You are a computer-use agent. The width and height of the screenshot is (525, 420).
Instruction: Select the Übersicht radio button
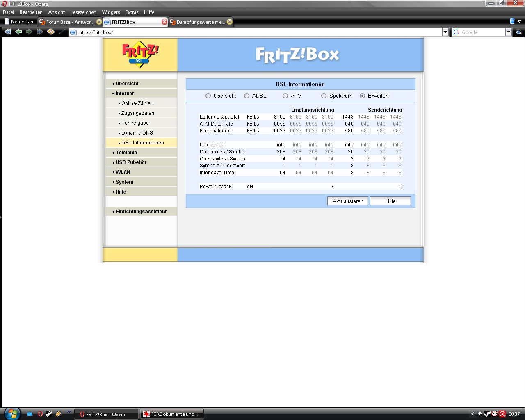pos(208,96)
